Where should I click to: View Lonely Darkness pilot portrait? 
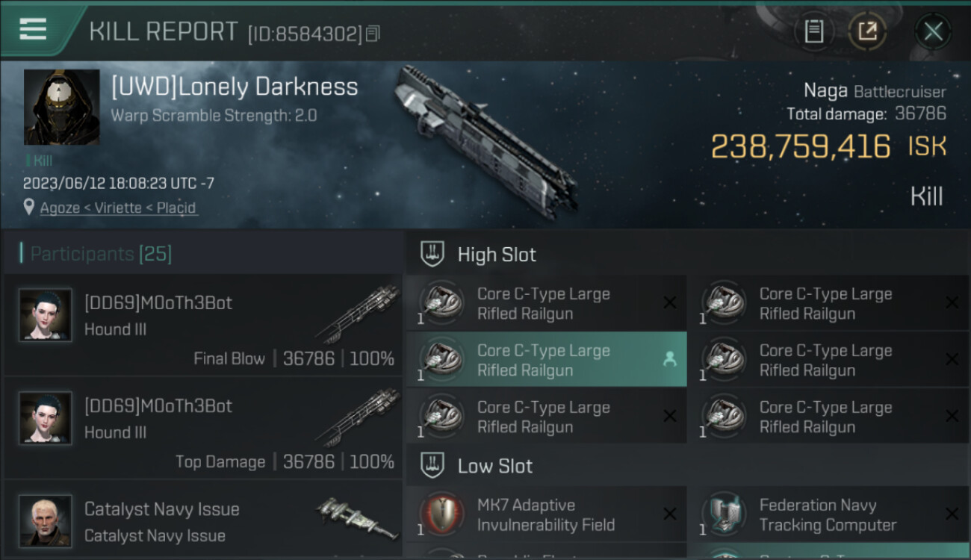tap(61, 107)
